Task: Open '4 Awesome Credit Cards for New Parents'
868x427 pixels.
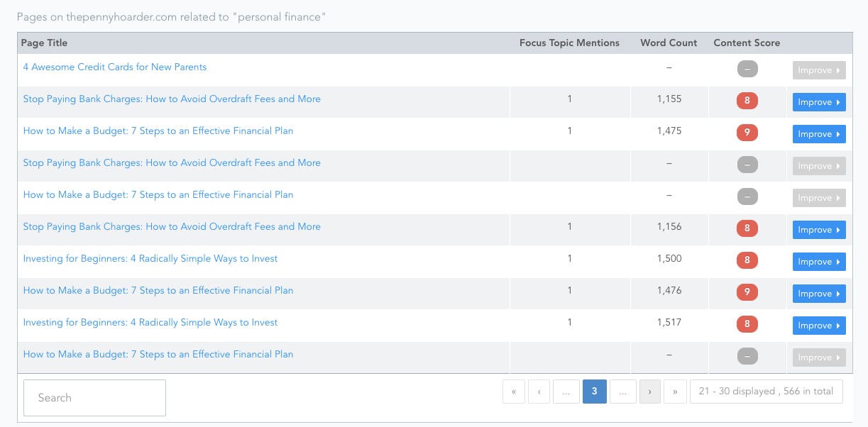Action: pos(115,67)
